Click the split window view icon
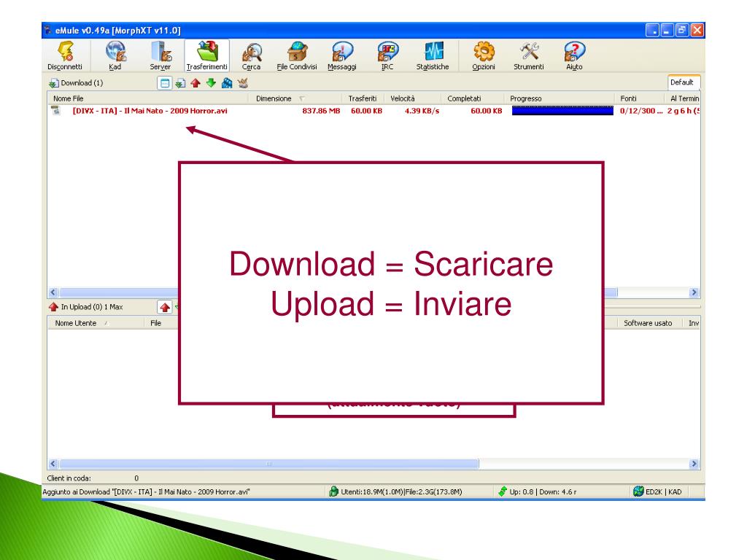The height and width of the screenshot is (560, 747). pos(165,83)
